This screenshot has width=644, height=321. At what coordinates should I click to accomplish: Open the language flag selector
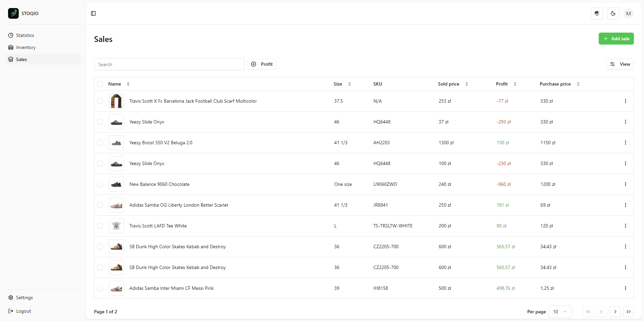[597, 13]
